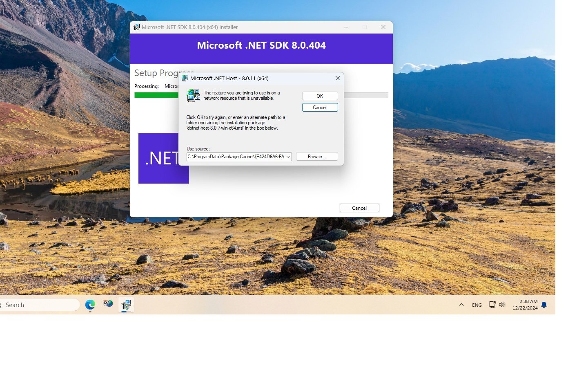
Task: Expand the Use source dropdown arrow
Action: [288, 157]
